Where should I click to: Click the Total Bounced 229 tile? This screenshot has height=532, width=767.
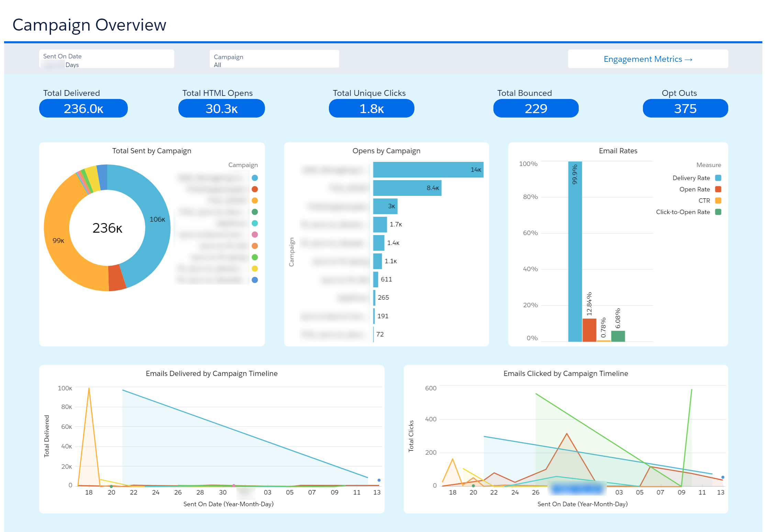click(x=535, y=109)
